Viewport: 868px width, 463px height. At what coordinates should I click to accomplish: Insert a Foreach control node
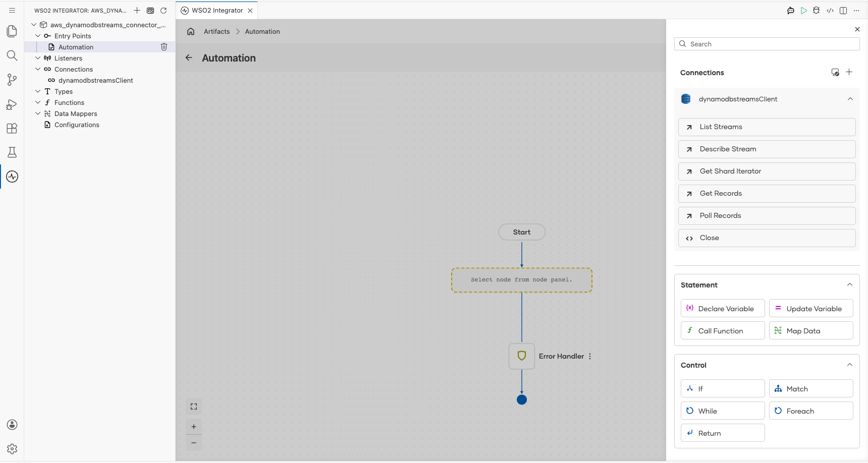coord(811,411)
